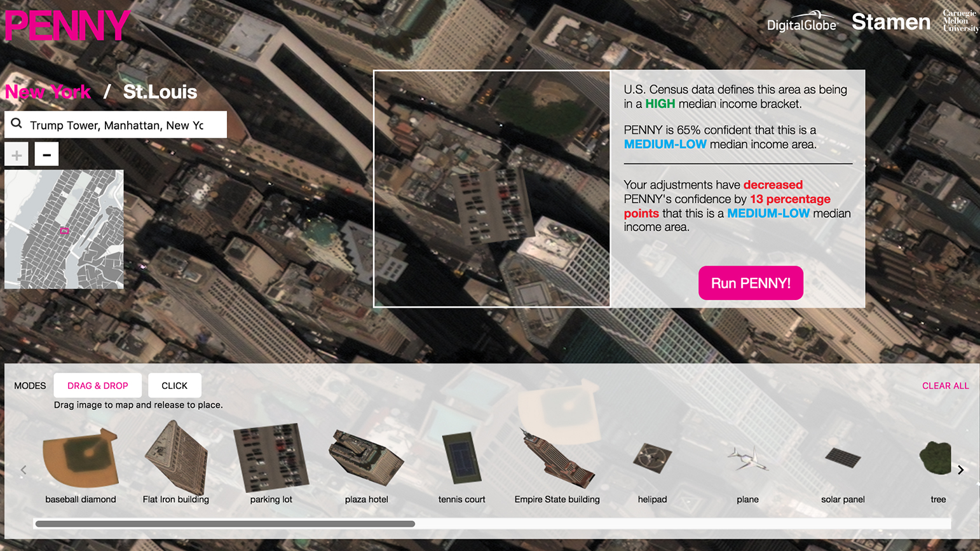Select the baseball diamond image
The image size is (980, 551).
click(x=81, y=457)
